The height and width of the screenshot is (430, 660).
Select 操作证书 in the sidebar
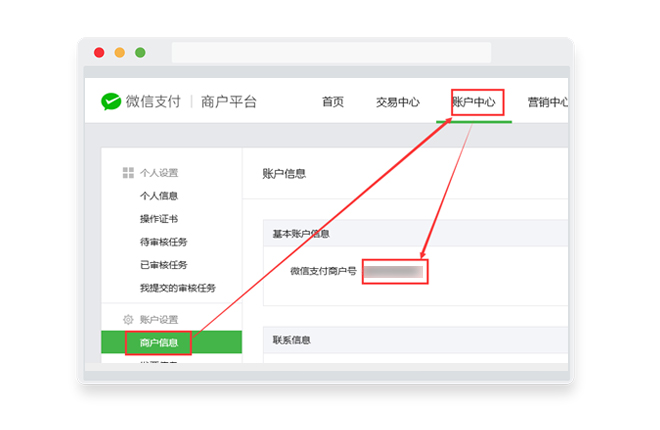[x=159, y=219]
